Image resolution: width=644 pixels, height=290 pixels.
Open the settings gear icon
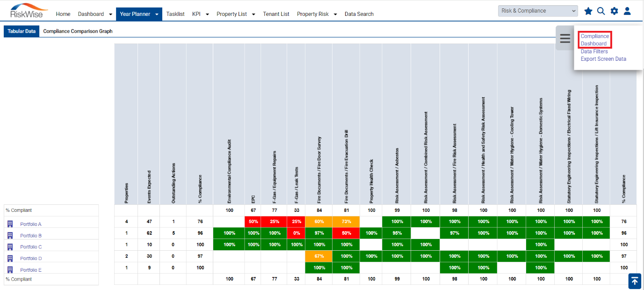(614, 11)
